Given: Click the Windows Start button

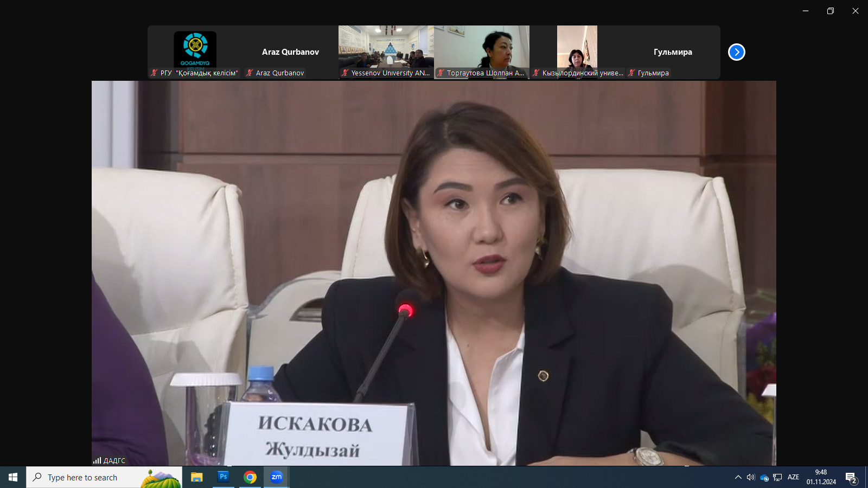Looking at the screenshot, I should [x=13, y=477].
